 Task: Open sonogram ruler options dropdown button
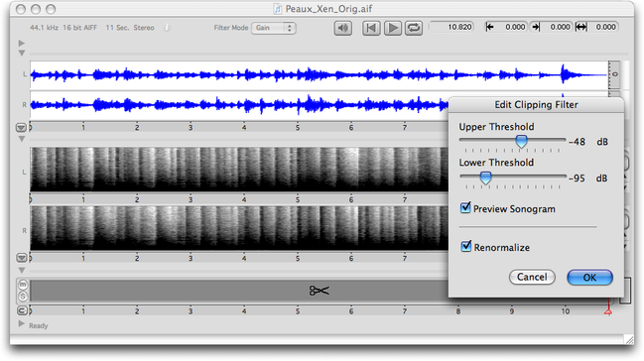tap(22, 258)
